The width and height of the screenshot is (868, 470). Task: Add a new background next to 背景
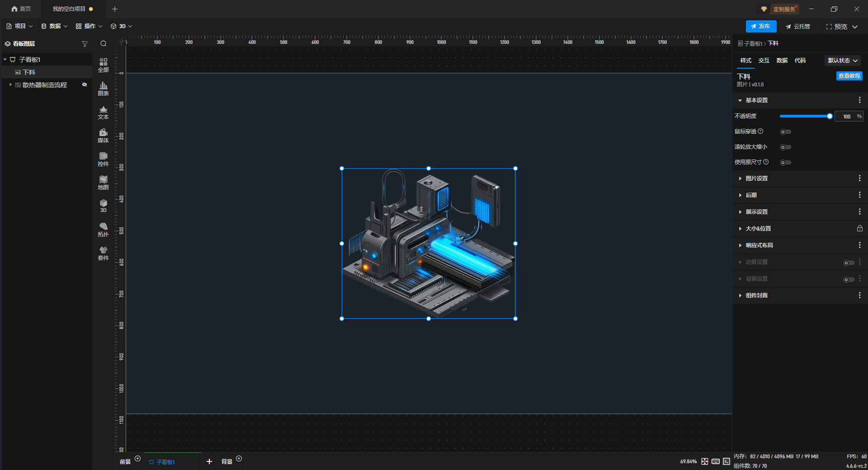pos(239,459)
